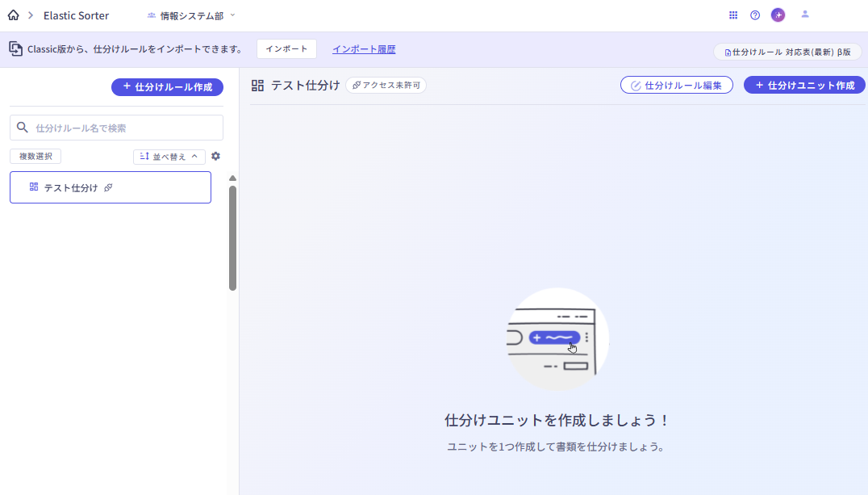Screen dimensions: 868x495
Task: Open rule list settings gear icon
Action: 215,156
